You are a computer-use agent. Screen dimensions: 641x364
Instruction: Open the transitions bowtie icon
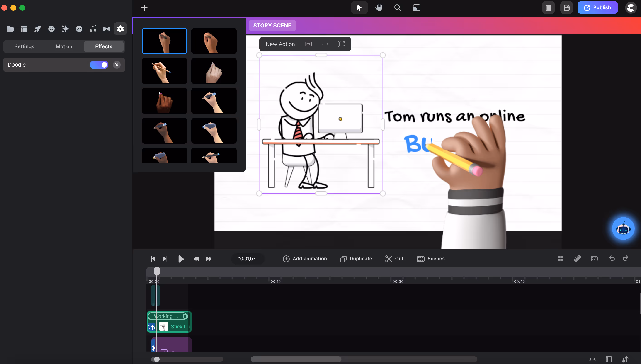(x=107, y=29)
